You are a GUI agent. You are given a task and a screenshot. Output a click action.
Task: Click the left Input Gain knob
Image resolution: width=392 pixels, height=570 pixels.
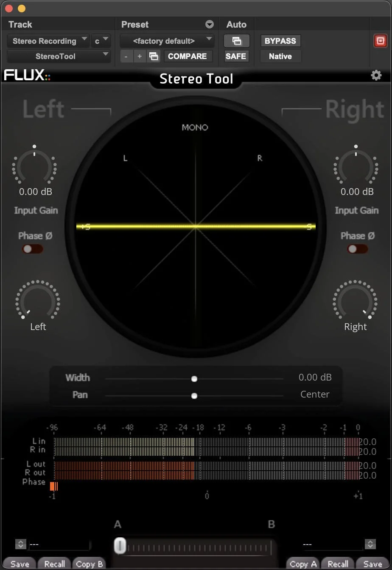pyautogui.click(x=34, y=165)
